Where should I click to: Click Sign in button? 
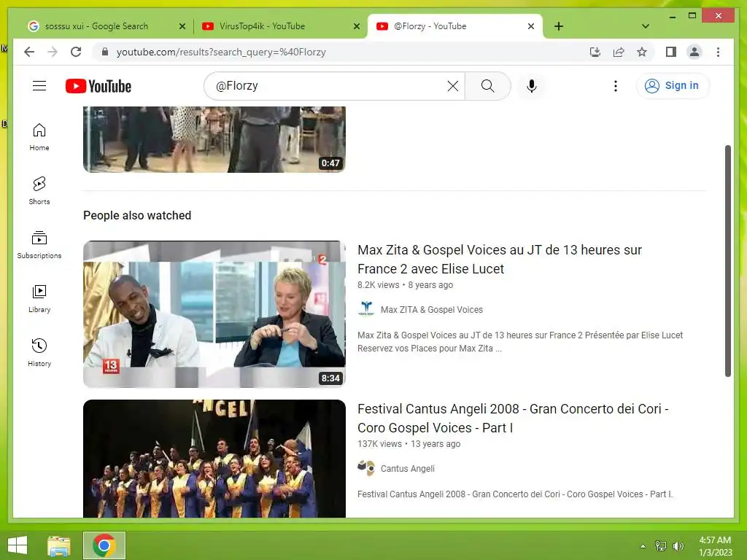(x=673, y=86)
